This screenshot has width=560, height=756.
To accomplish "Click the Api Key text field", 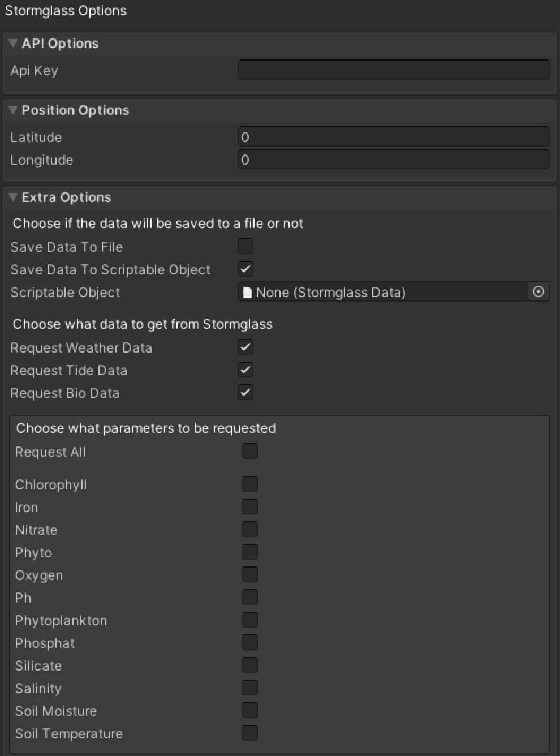I will pyautogui.click(x=393, y=70).
